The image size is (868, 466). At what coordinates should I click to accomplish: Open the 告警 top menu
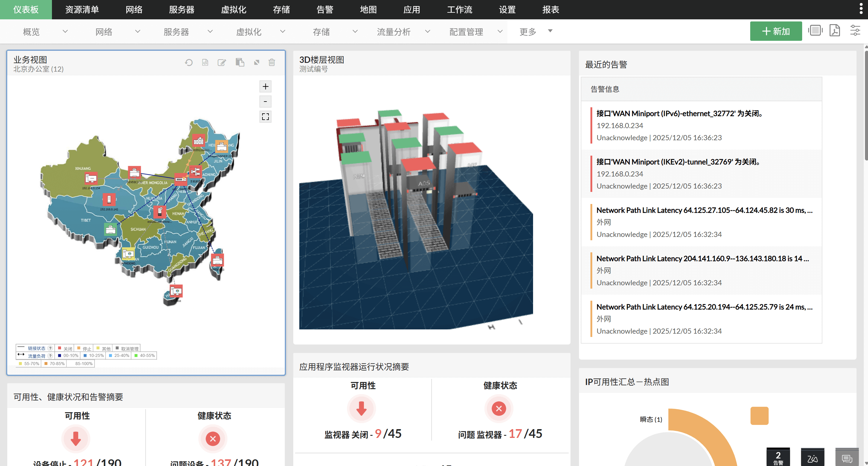coord(325,9)
